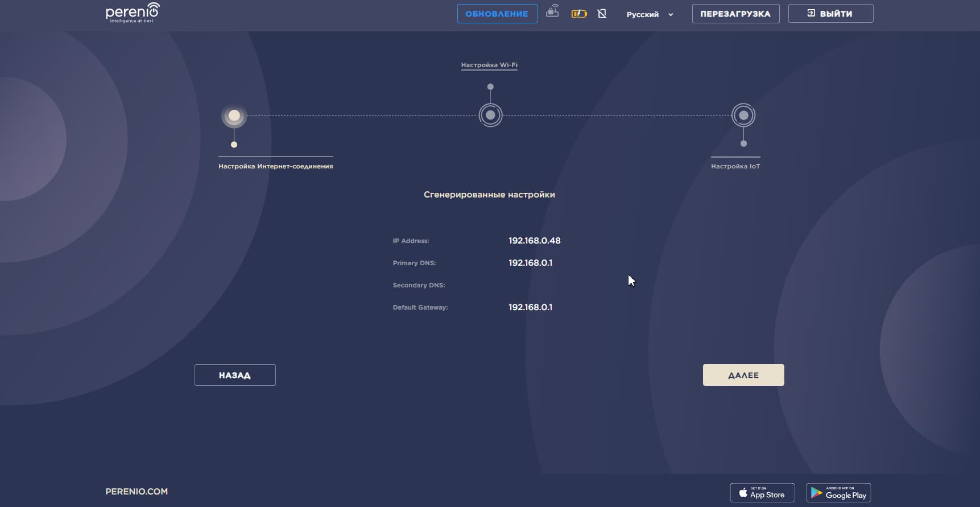This screenshot has width=980, height=507.
Task: Go back with the НАЗАД button
Action: coord(235,375)
